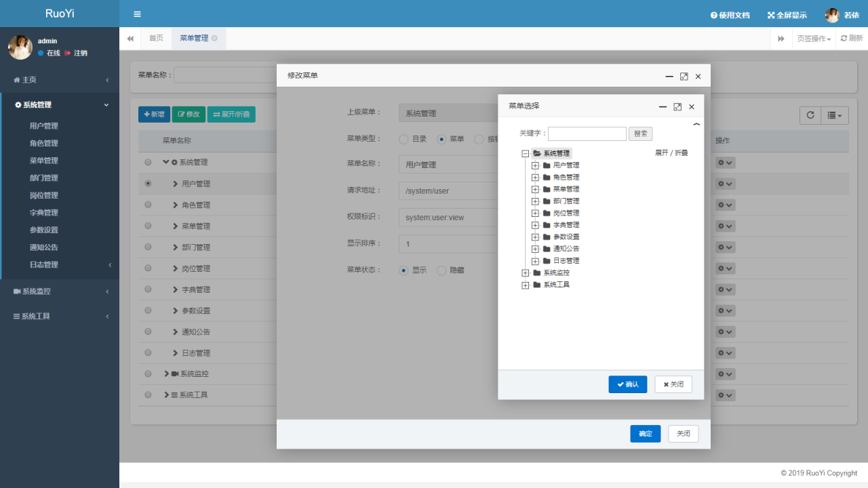The width and height of the screenshot is (868, 488).
Task: Click 确定 in the 修改菜单 dialog
Action: pos(645,434)
